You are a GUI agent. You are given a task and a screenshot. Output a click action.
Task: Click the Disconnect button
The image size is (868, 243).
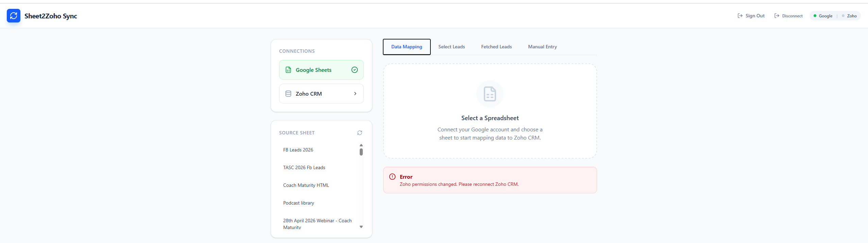788,16
